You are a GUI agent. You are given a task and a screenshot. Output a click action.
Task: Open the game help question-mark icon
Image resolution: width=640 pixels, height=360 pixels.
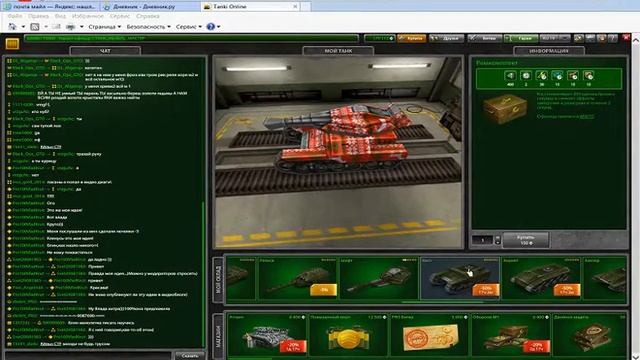pyautogui.click(x=612, y=38)
